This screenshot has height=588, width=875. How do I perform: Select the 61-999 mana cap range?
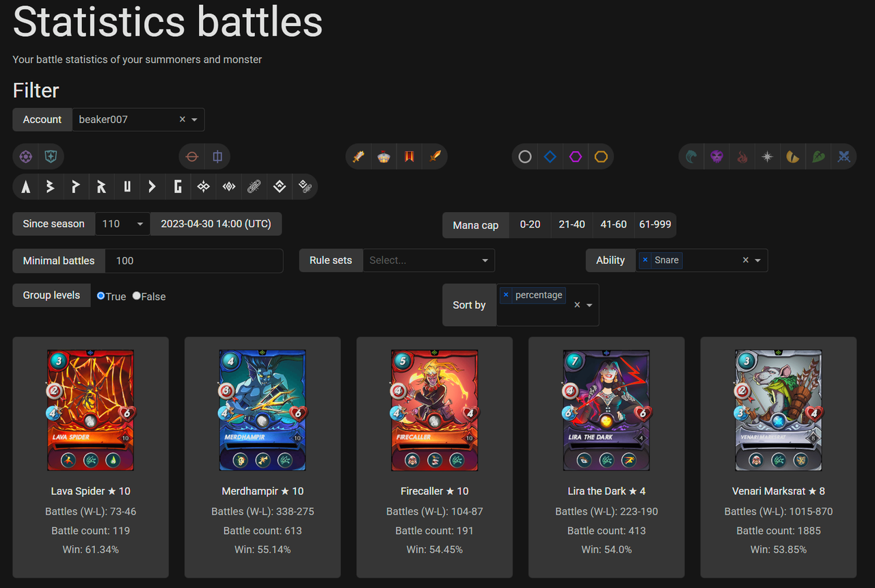coord(655,224)
